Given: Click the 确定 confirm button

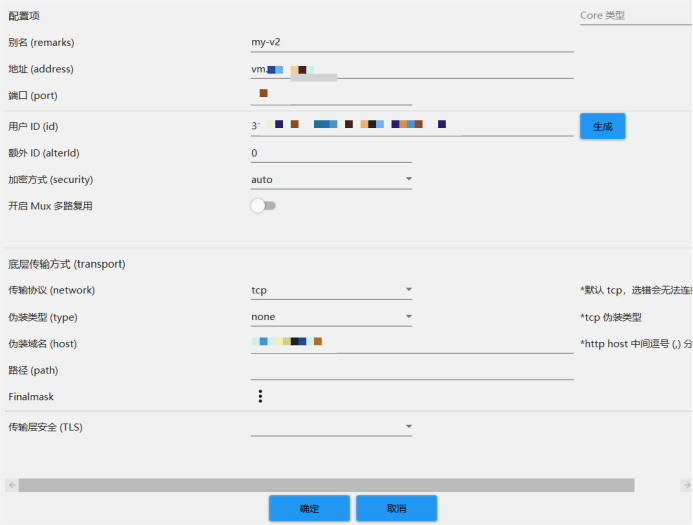Looking at the screenshot, I should tap(309, 509).
